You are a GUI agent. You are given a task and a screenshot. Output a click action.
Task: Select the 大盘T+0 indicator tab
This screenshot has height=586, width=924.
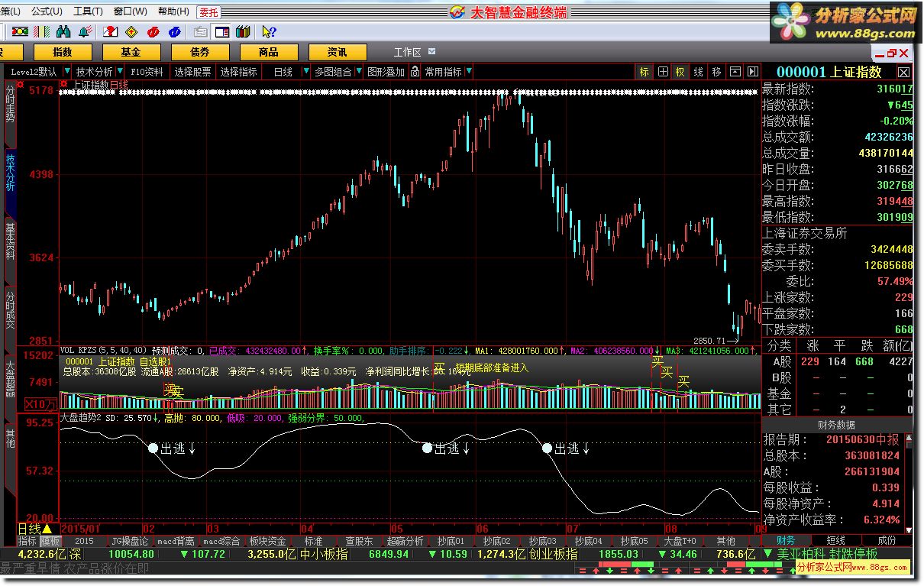680,541
